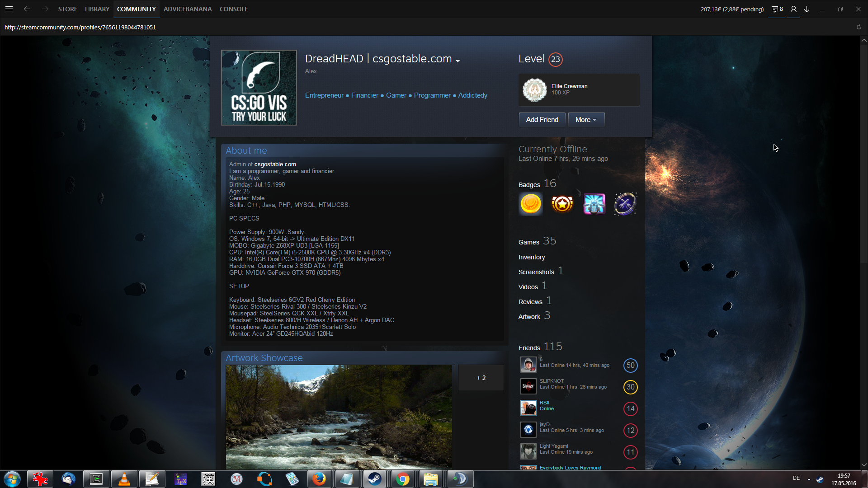
Task: Open the downloads arrow icon
Action: (x=807, y=9)
